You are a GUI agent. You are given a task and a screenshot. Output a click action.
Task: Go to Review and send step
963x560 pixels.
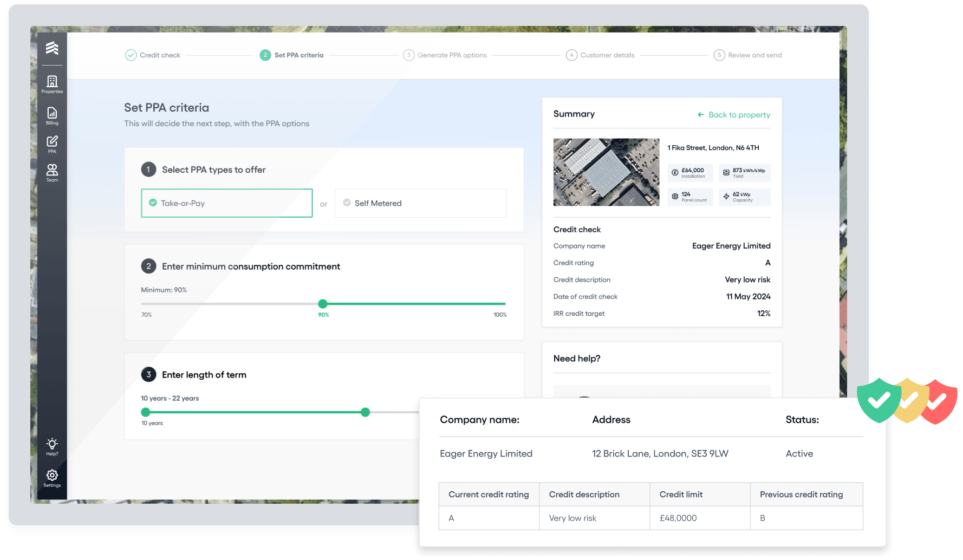[747, 55]
